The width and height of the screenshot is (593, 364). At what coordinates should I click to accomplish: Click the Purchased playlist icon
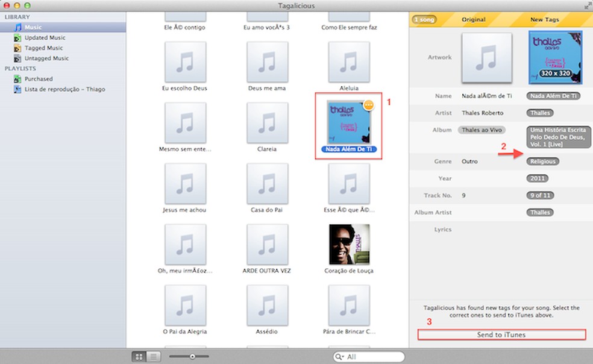tap(17, 79)
